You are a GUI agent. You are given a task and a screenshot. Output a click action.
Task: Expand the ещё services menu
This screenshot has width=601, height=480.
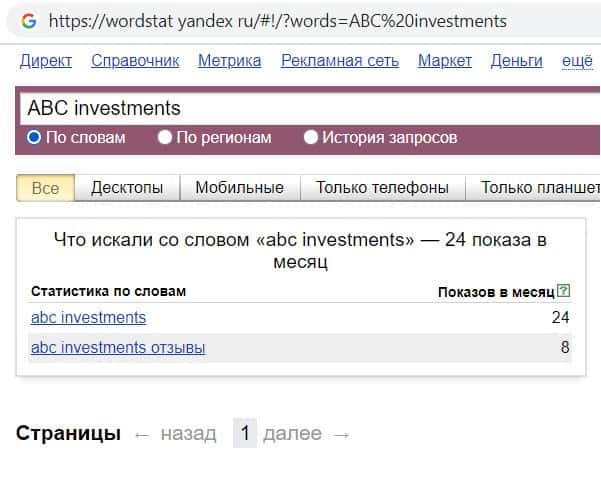(x=577, y=61)
